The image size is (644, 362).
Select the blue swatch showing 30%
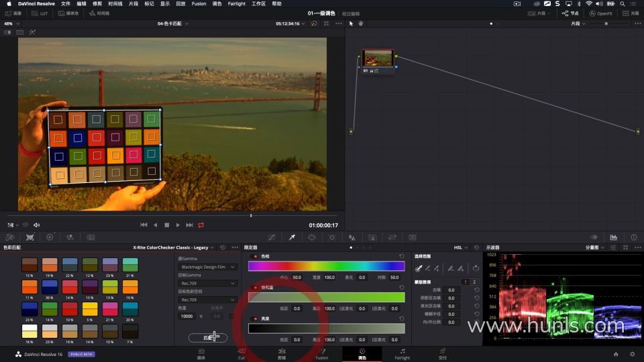50,287
